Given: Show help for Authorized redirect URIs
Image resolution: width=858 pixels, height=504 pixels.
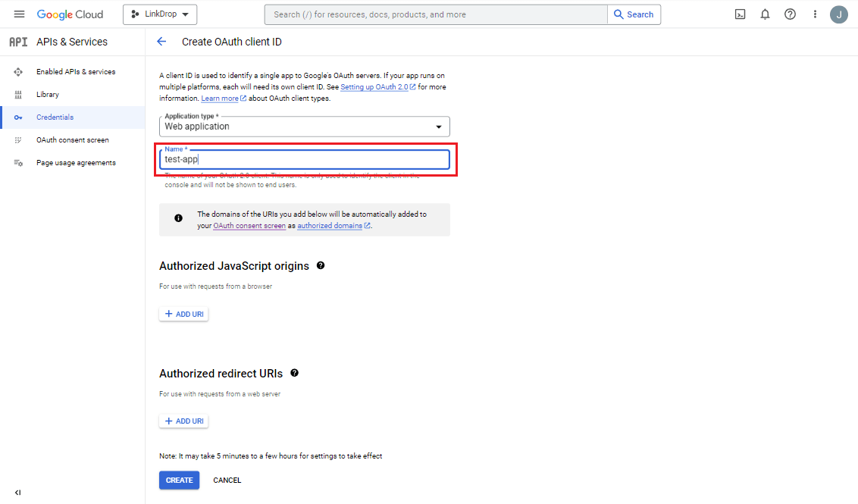Looking at the screenshot, I should pyautogui.click(x=294, y=373).
